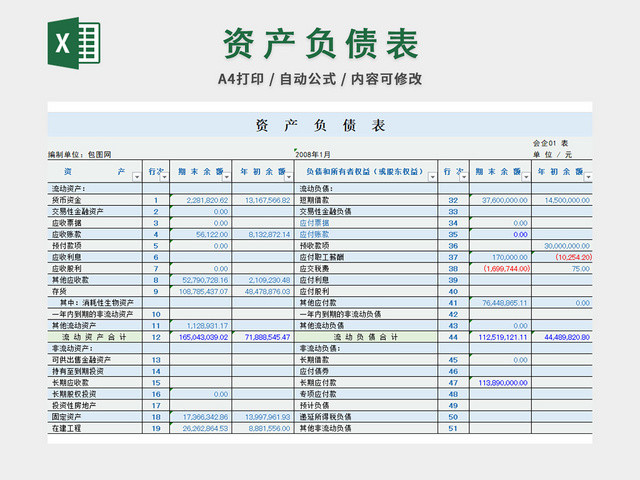Open the 负债和所有者权益 header filter dropdown
The width and height of the screenshot is (640, 480).
point(432,177)
